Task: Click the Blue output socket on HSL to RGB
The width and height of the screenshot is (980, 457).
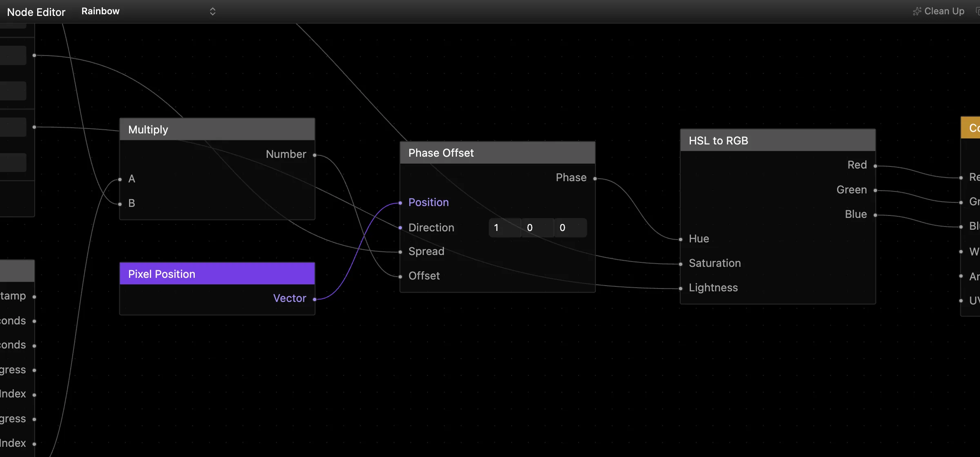Action: (875, 215)
